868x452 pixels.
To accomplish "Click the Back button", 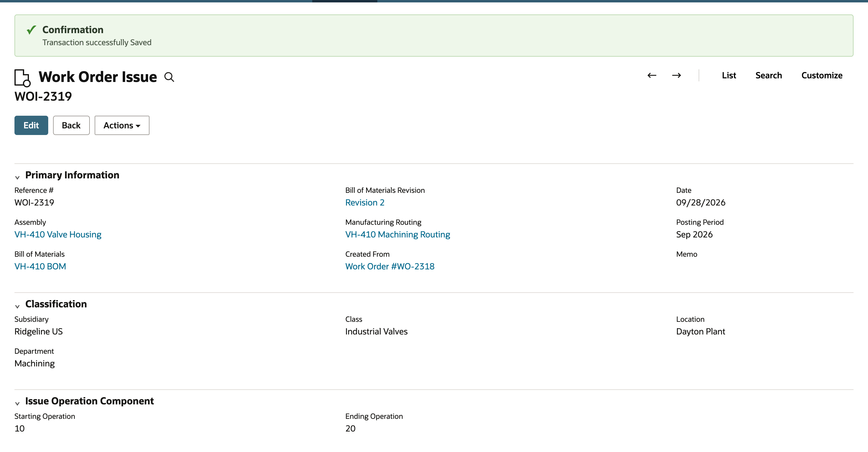I will [71, 125].
